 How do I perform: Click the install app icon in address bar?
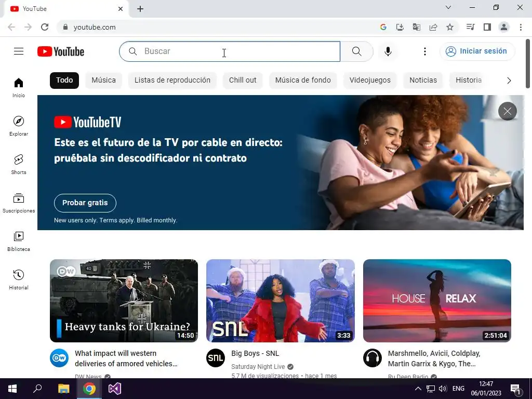[400, 27]
